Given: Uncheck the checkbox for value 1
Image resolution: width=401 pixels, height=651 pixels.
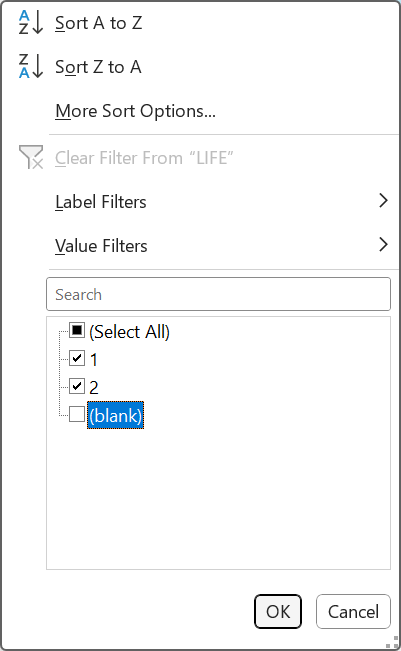Looking at the screenshot, I should tap(77, 358).
